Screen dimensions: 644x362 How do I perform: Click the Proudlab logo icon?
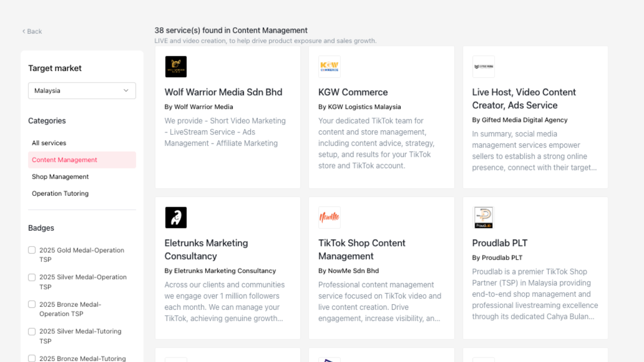(483, 217)
